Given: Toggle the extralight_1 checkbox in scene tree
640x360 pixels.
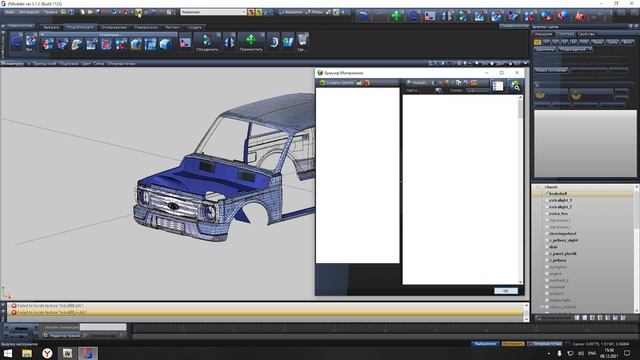Looking at the screenshot, I should (x=547, y=200).
